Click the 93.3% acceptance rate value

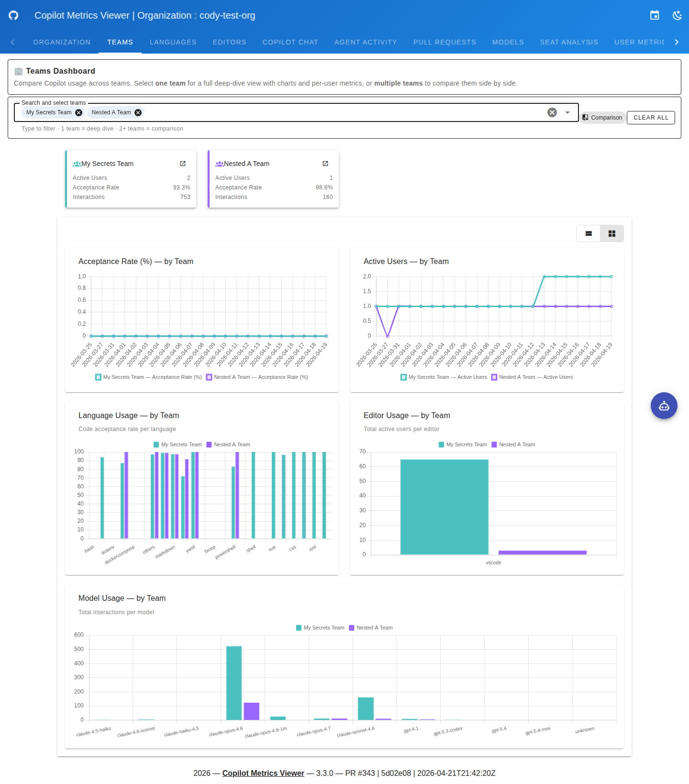point(182,188)
